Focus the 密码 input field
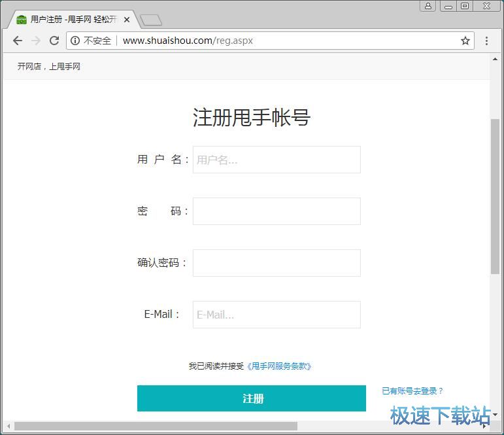504x435 pixels. point(277,211)
